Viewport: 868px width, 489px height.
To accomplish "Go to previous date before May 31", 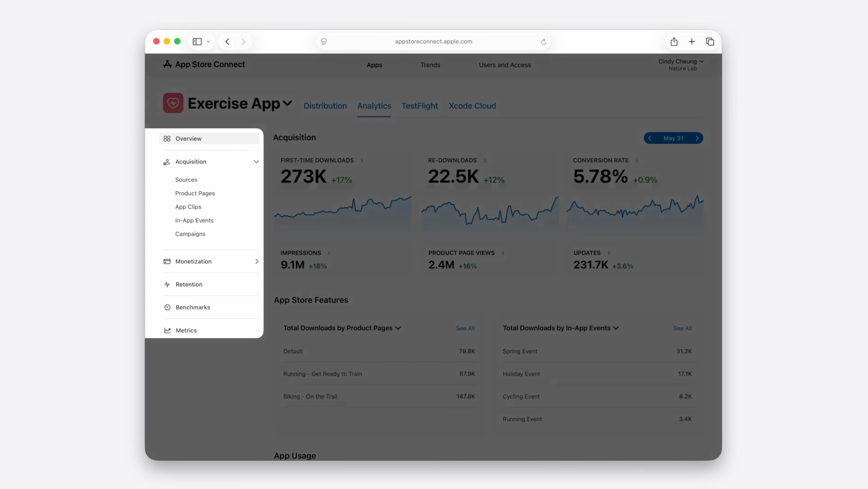I will coord(650,138).
